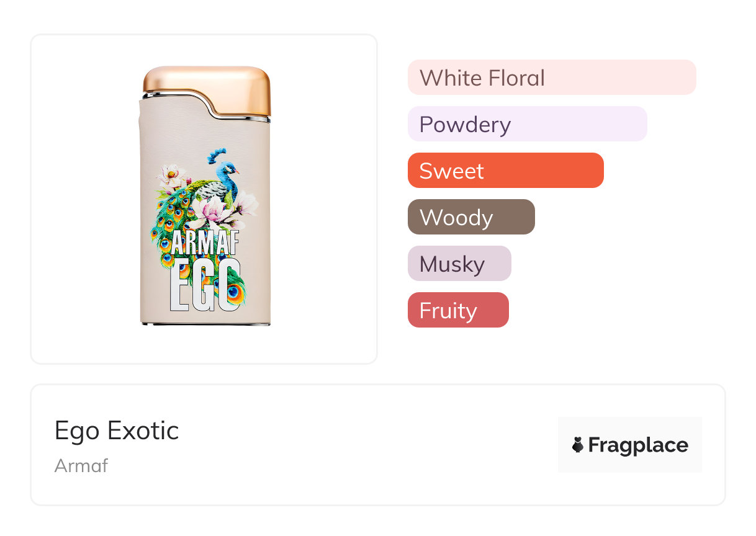Click the Fragplace wordmark text
The height and width of the screenshot is (536, 756).
tap(638, 445)
